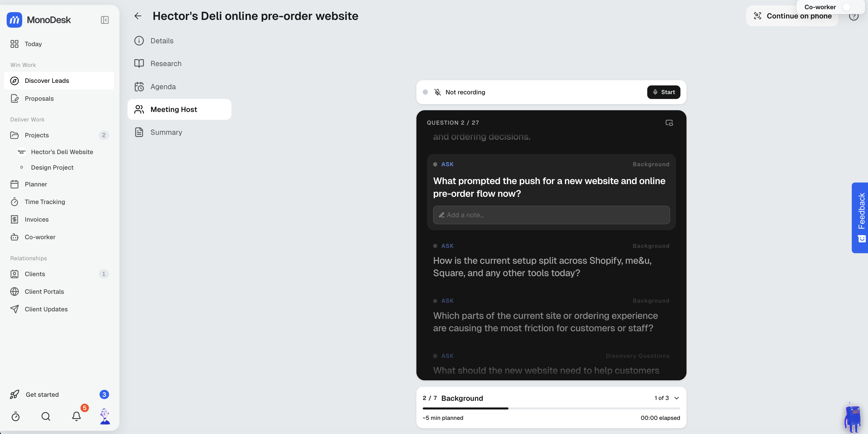The height and width of the screenshot is (434, 868).
Task: Select the first ASK question status dot
Action: [435, 164]
